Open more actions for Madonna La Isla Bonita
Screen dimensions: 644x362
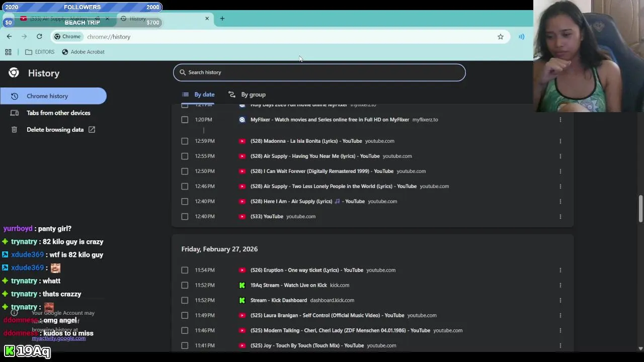[560, 141]
